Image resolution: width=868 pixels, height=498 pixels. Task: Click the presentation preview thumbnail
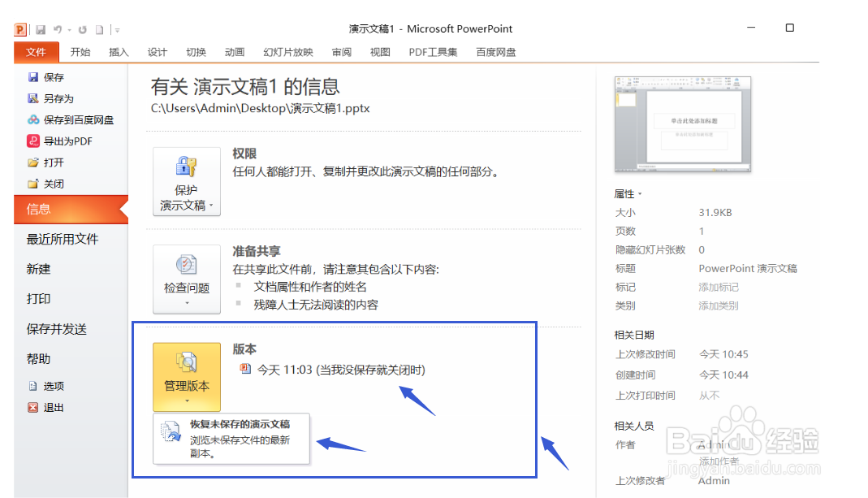683,125
